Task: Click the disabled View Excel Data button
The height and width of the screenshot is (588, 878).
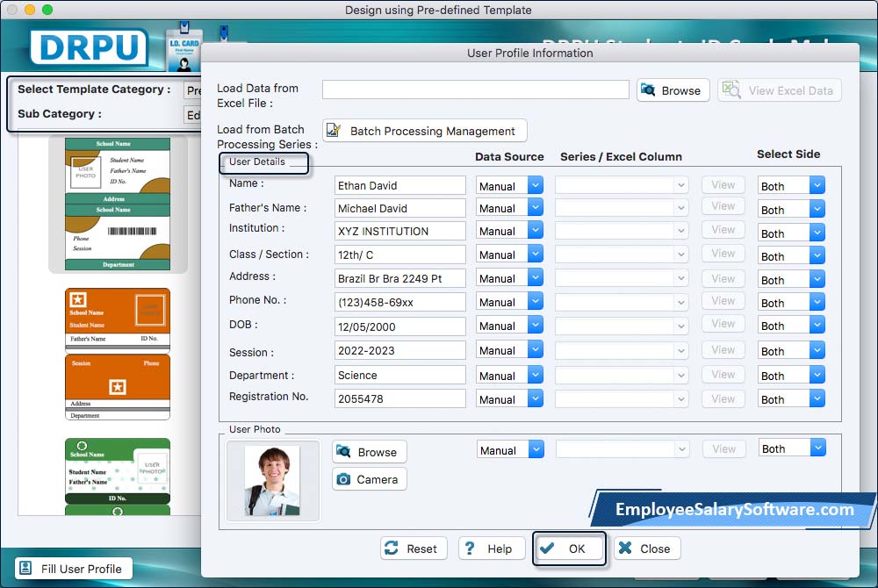Action: click(x=779, y=90)
